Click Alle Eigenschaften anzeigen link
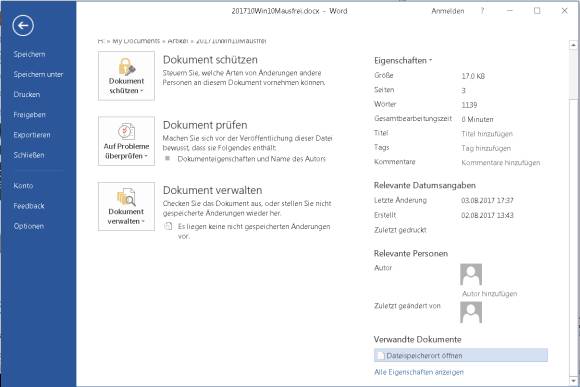 tap(419, 372)
